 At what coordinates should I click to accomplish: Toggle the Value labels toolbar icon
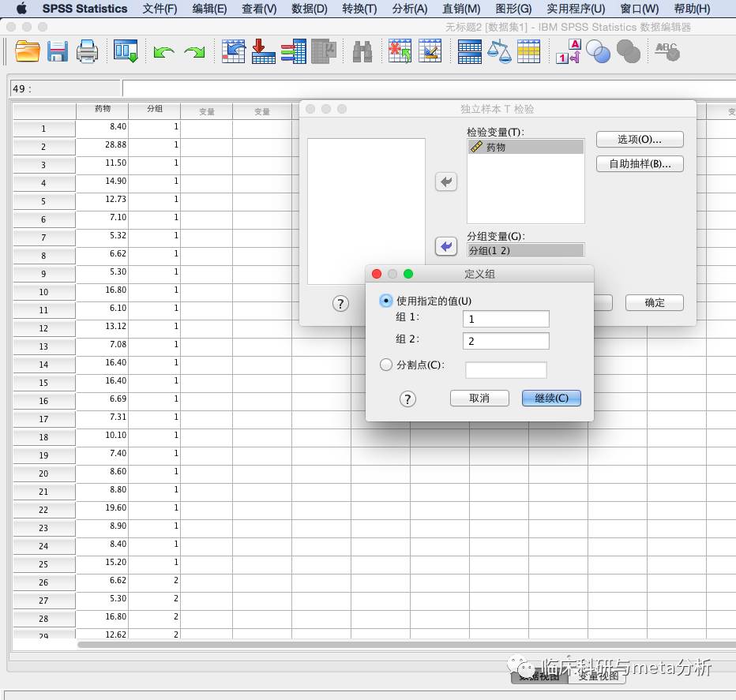pos(569,51)
